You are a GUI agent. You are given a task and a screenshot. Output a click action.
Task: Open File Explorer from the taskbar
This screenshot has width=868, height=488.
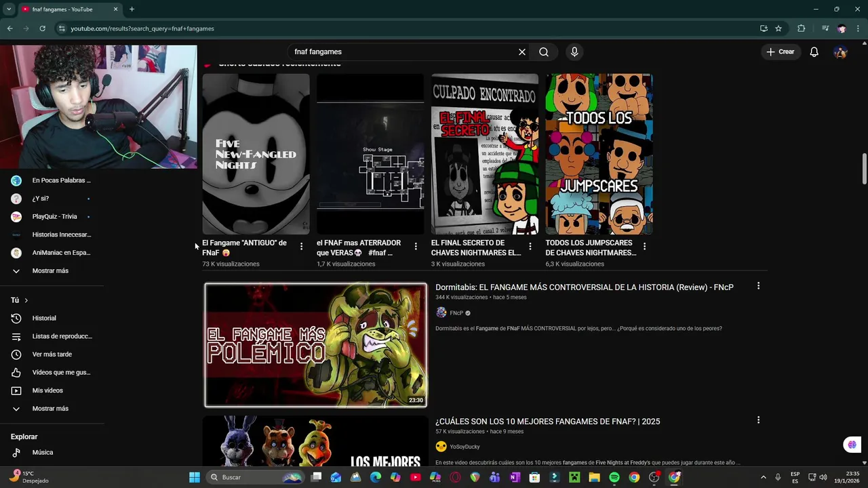pos(594,477)
